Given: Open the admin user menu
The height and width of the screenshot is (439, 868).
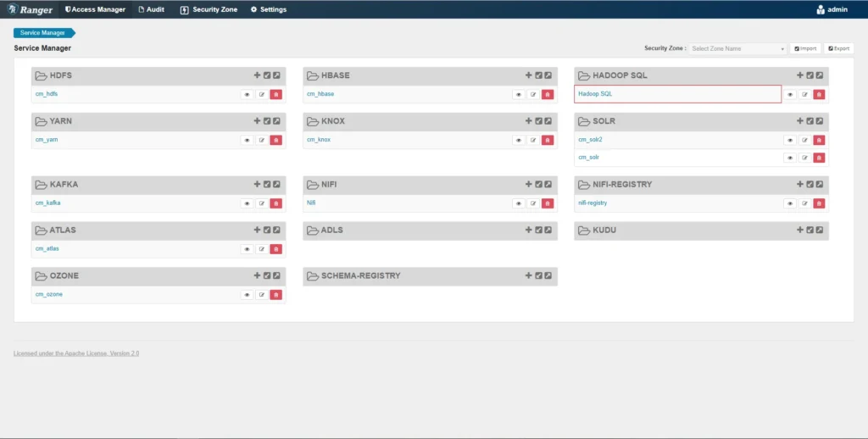Looking at the screenshot, I should click(832, 9).
